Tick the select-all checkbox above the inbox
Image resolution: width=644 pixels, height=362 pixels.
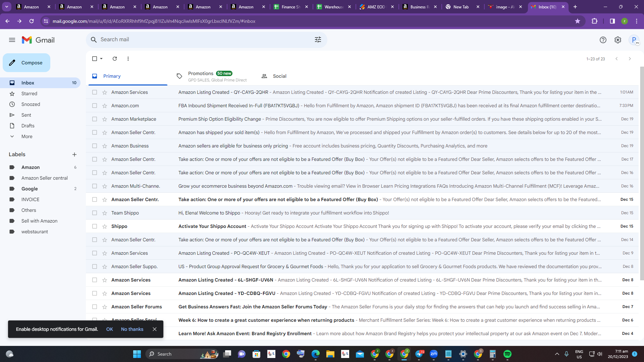pos(95,59)
